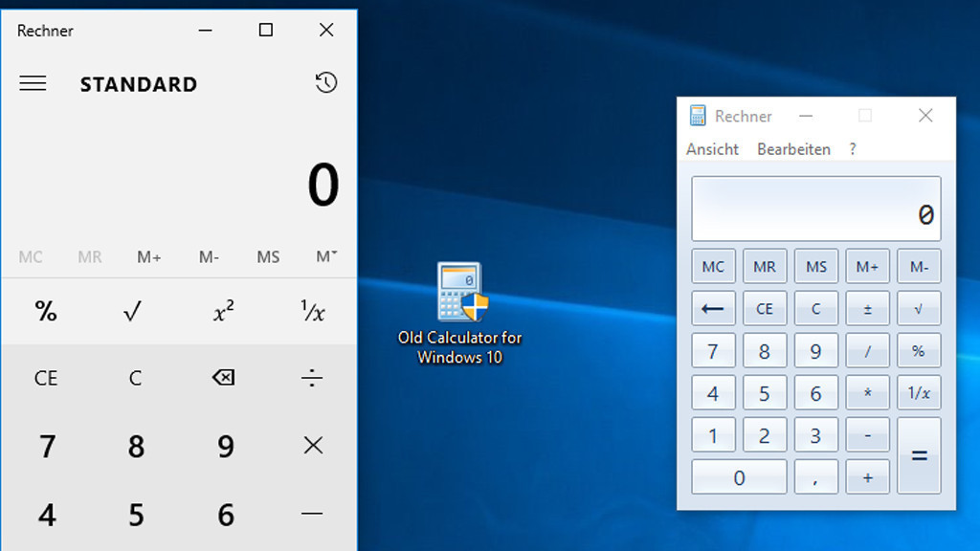This screenshot has height=551, width=980.
Task: Click M+ key in old calculator
Action: [867, 267]
